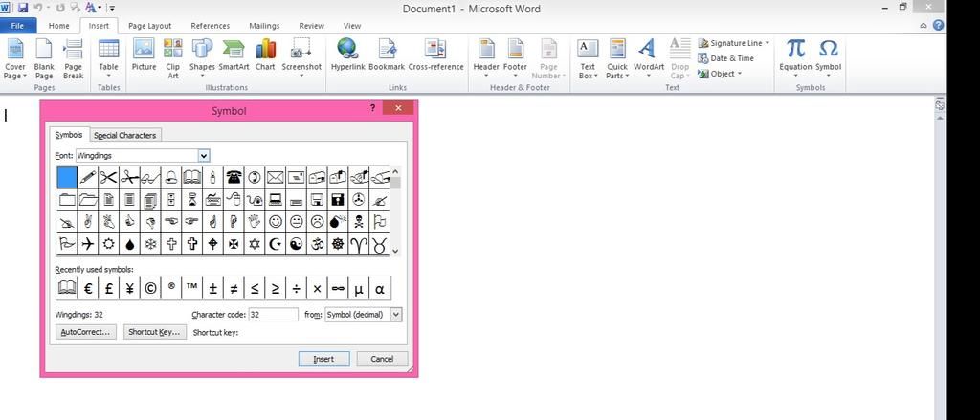Open the Footer menu
The width and height of the screenshot is (980, 420).
coord(515,58)
